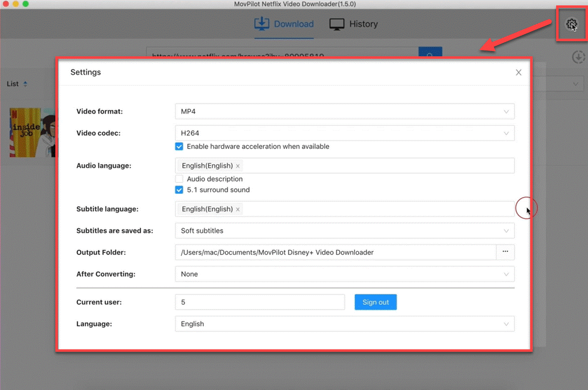Screen dimensions: 588x390
Task: Open the After Converting dropdown
Action: click(x=344, y=274)
